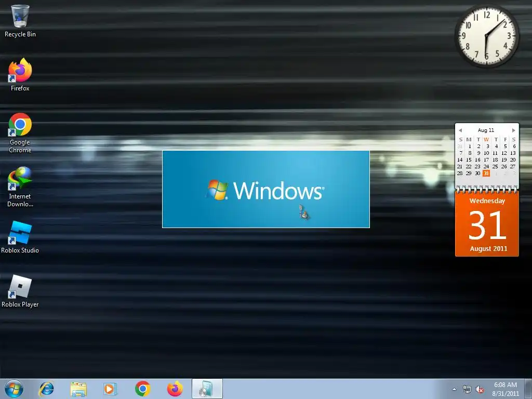Launch Google Chrome from the taskbar
Screen dimensions: 532x399
click(142, 389)
